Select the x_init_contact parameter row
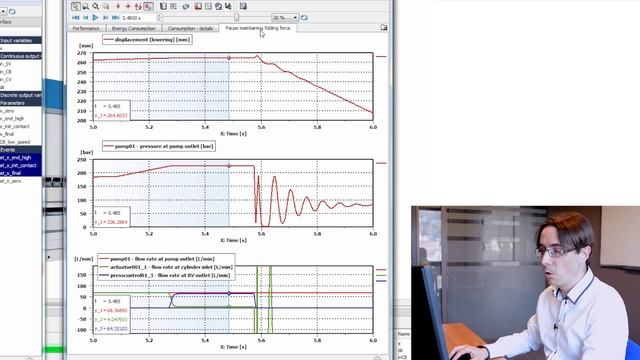 click(x=20, y=126)
